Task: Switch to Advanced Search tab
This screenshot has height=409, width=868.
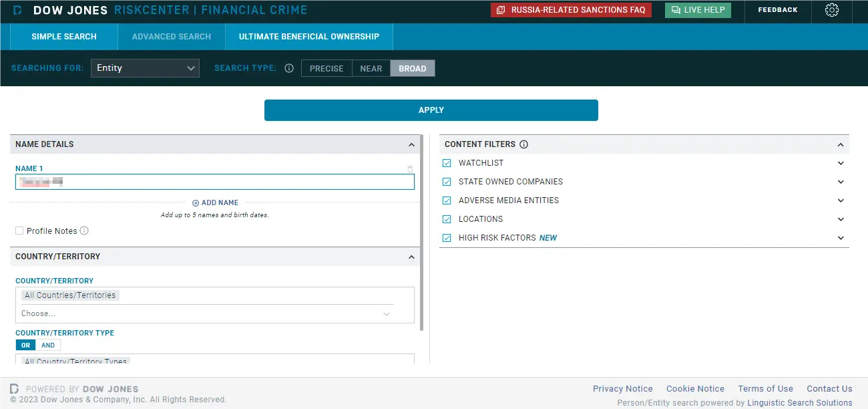Action: (172, 37)
